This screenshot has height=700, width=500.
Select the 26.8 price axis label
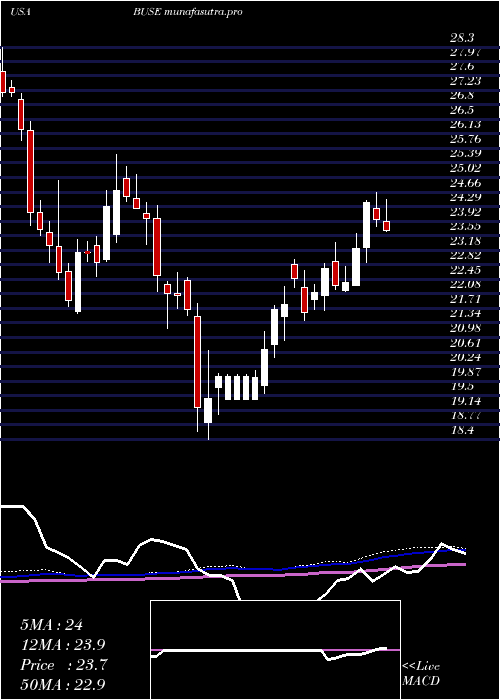[462, 96]
